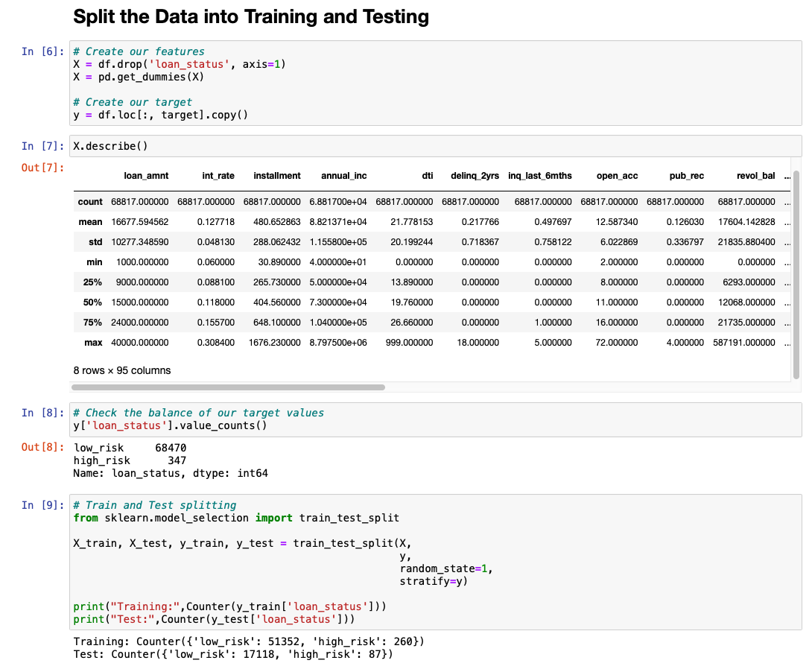812x669 pixels.
Task: Click the annual_inc column header
Action: tap(343, 176)
